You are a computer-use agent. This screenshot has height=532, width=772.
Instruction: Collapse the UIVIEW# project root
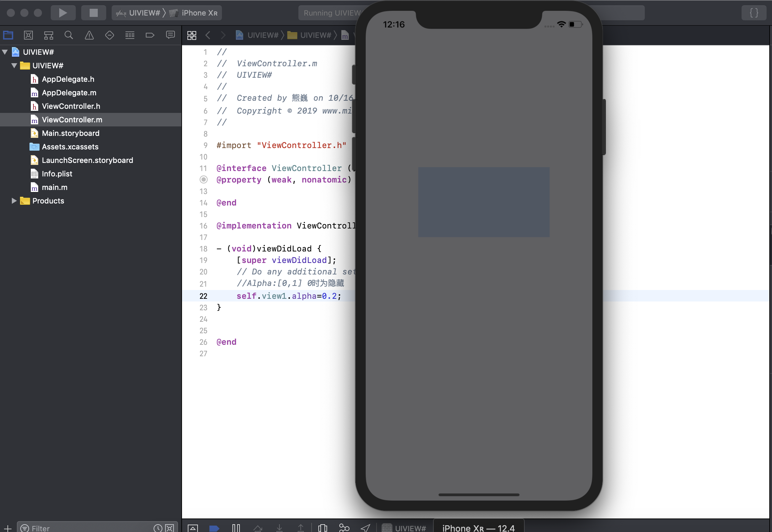[5, 52]
